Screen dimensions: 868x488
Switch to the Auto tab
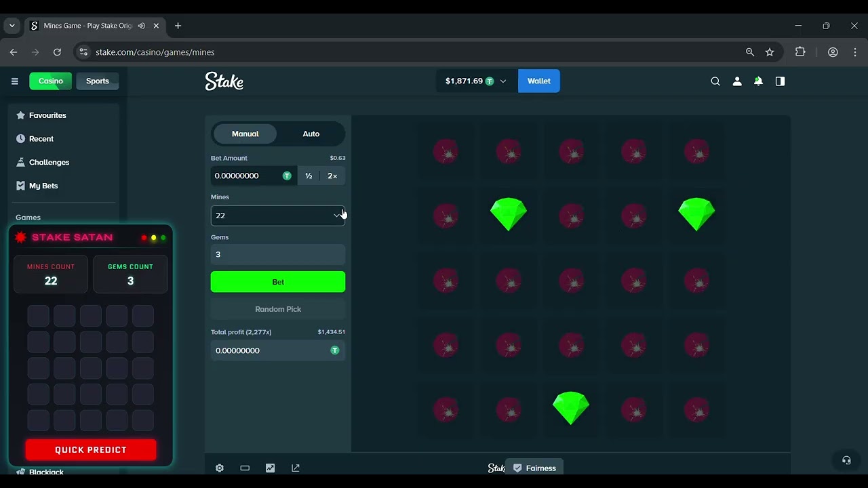pyautogui.click(x=311, y=134)
